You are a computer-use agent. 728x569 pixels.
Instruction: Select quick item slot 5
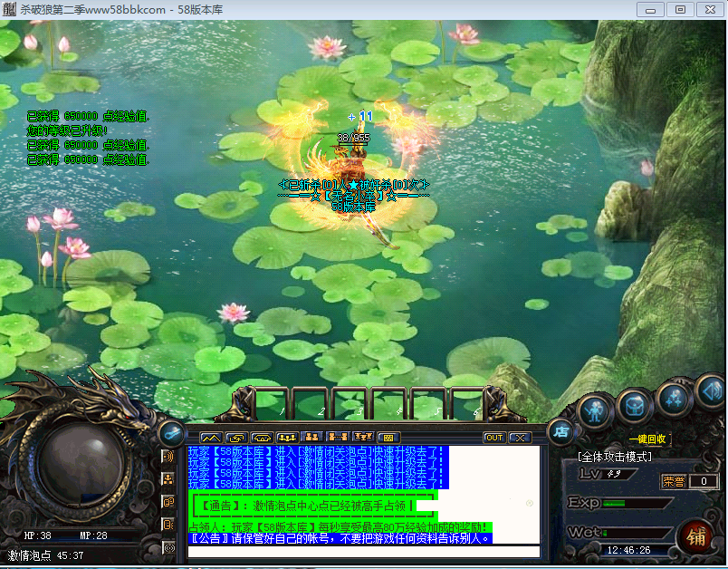(x=427, y=403)
